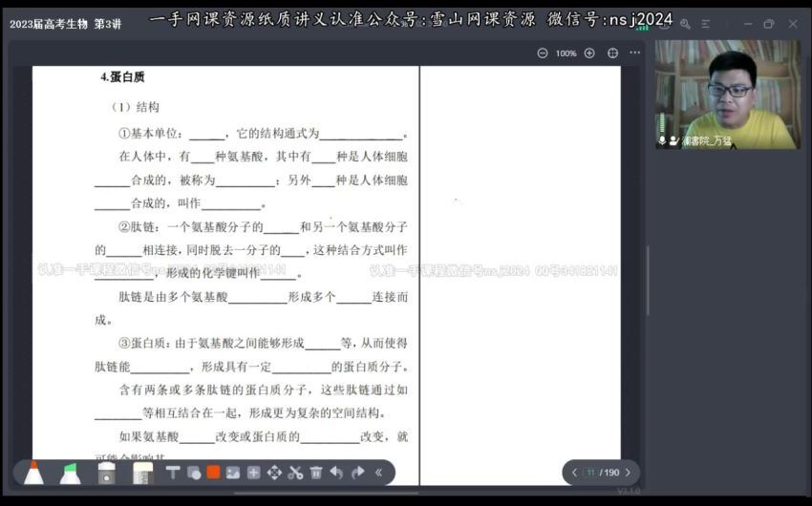Viewport: 812px width, 506px height.
Task: Click the blank right-hand page area
Action: point(521,275)
